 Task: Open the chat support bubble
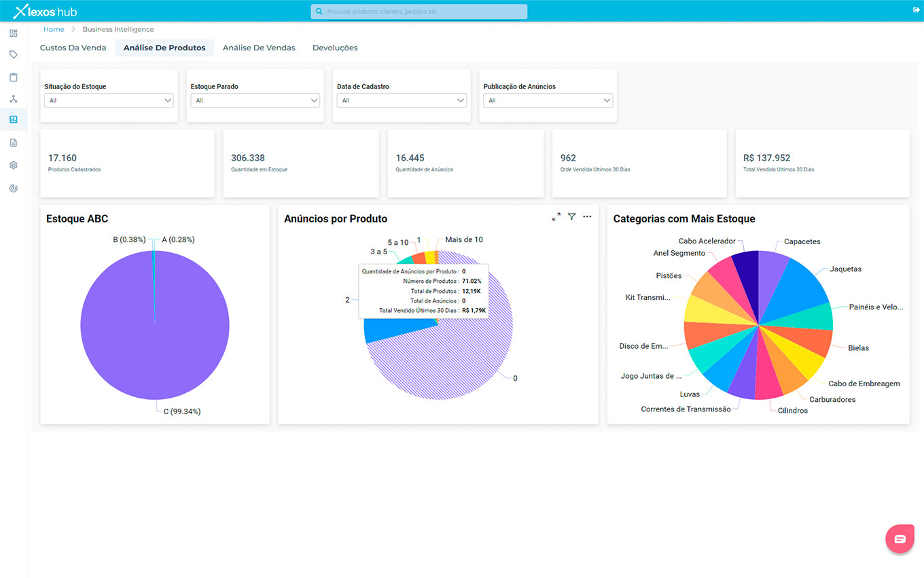pyautogui.click(x=900, y=539)
